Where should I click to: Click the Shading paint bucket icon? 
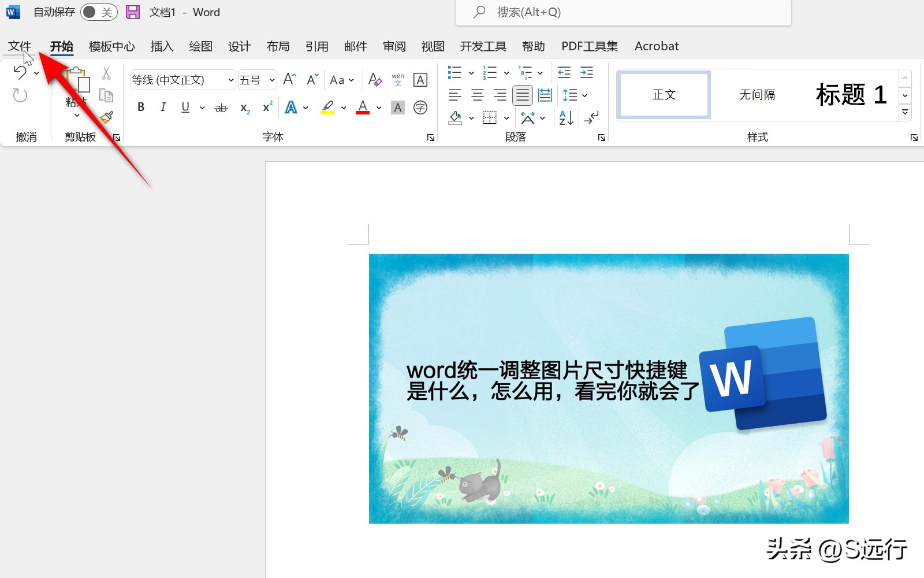(x=455, y=118)
